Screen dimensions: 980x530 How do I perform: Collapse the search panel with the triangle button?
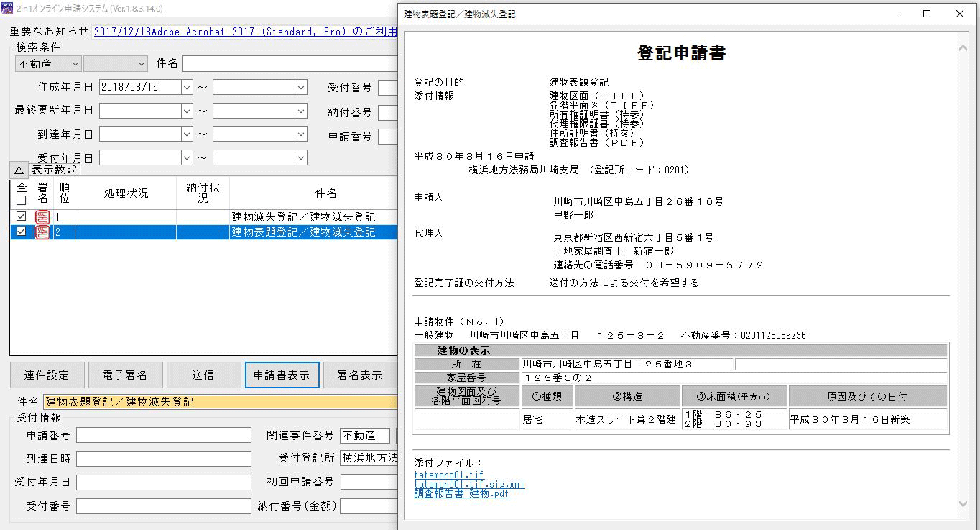[x=19, y=170]
